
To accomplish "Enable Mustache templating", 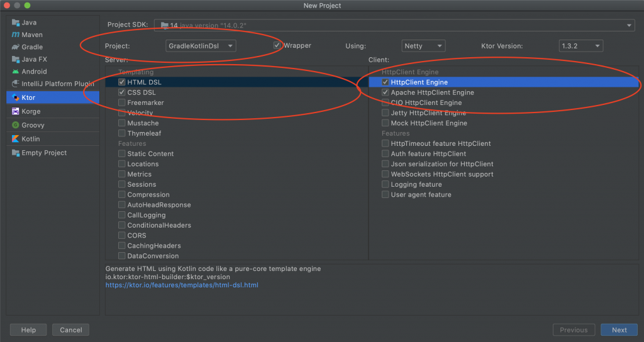I will 121,123.
